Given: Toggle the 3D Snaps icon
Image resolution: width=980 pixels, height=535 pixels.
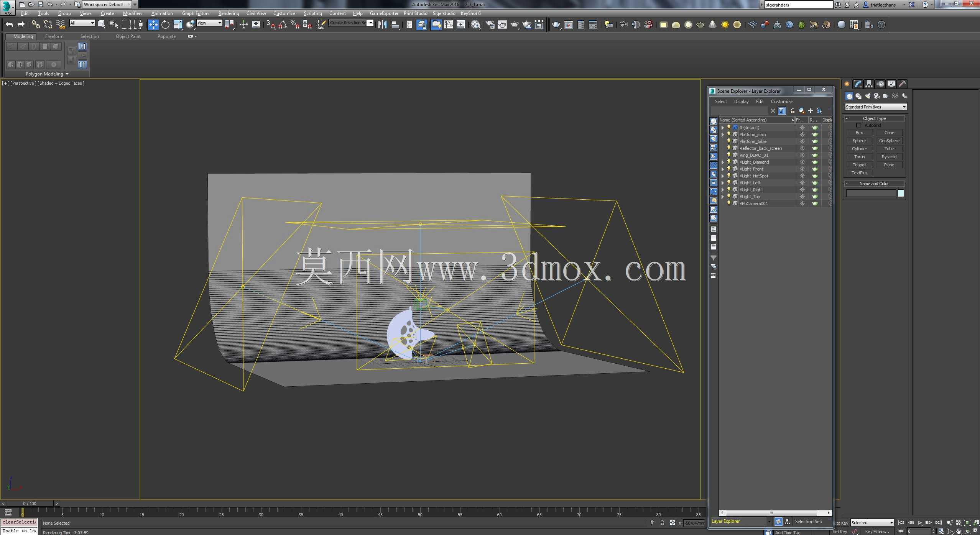Looking at the screenshot, I should pos(270,25).
